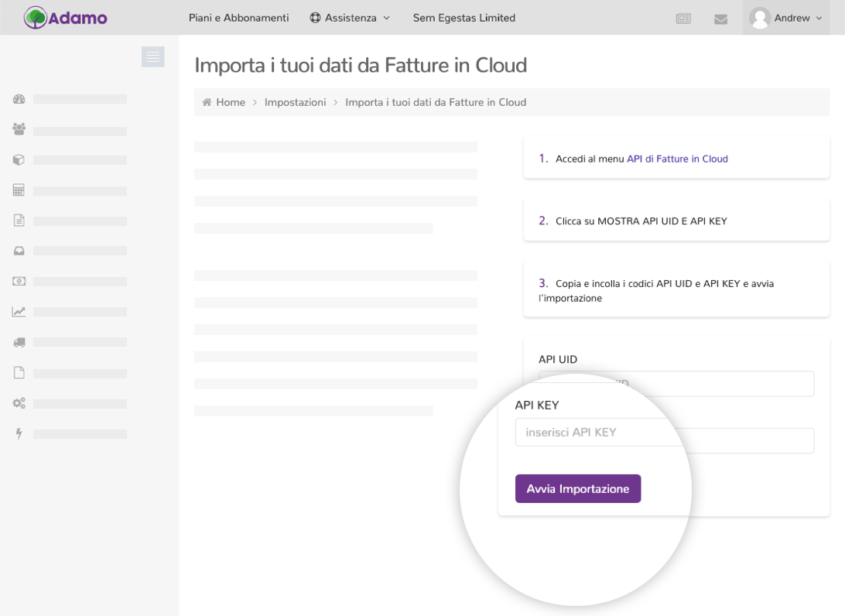Click the API KEY label
The image size is (845, 616).
(x=537, y=406)
